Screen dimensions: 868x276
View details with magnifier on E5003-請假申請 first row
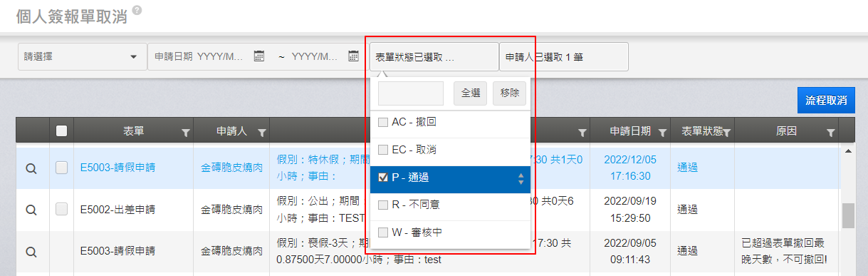pyautogui.click(x=31, y=168)
